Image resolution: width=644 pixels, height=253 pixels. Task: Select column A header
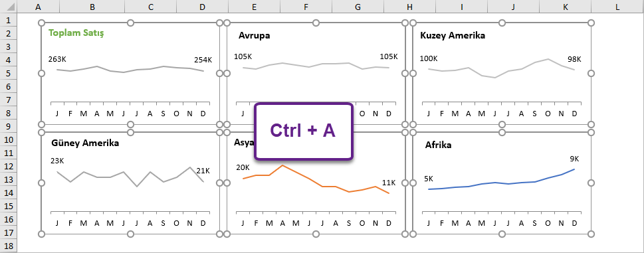pos(39,7)
